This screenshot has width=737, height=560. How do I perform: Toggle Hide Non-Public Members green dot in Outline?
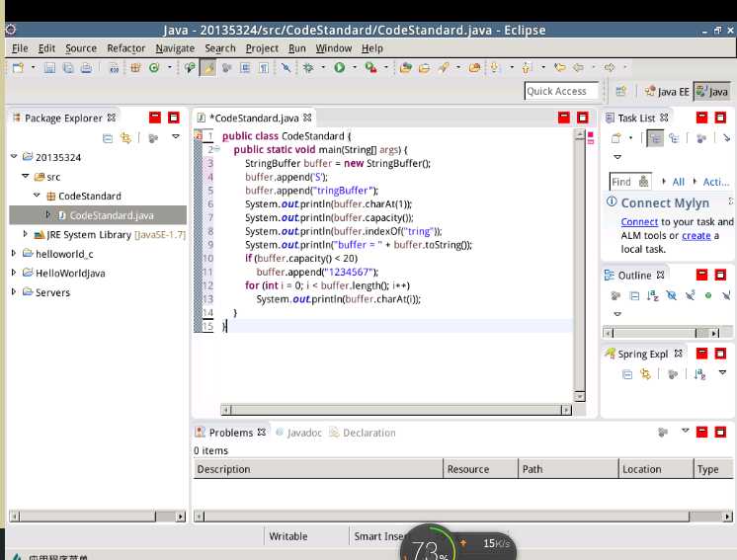(x=708, y=295)
